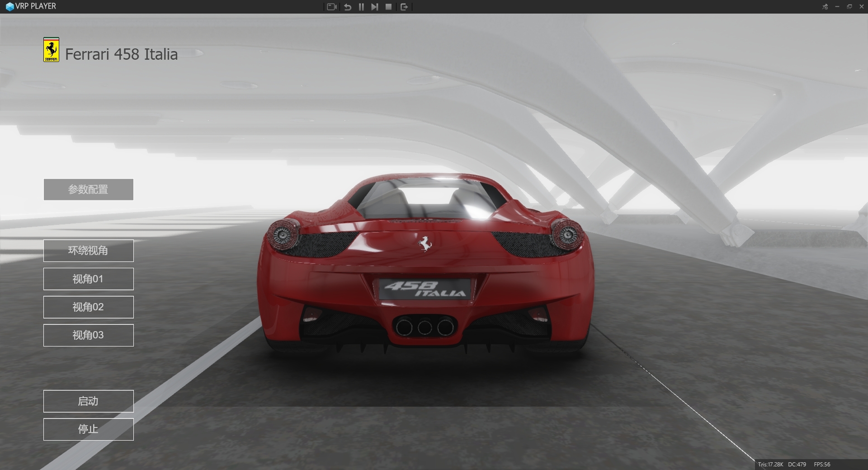Stop playback with the square stop icon

click(388, 7)
